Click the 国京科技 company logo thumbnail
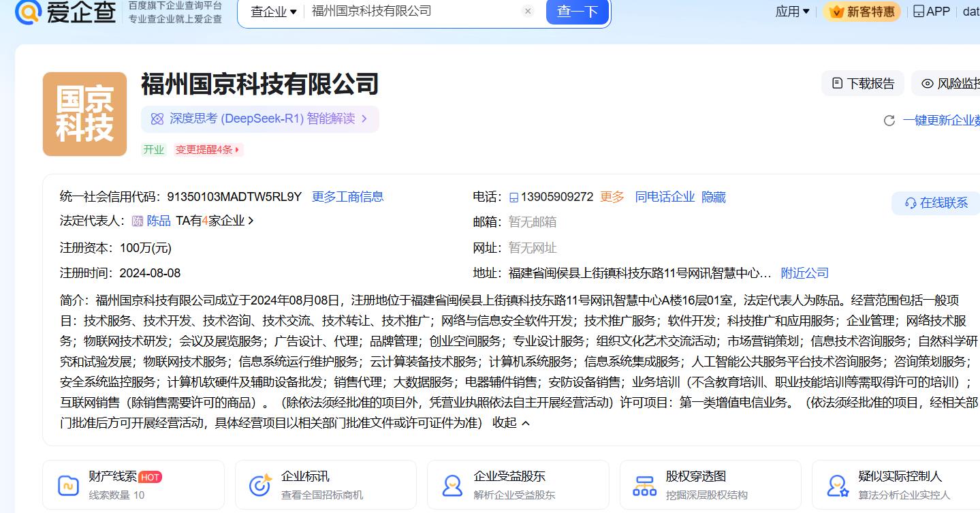This screenshot has height=513, width=980. click(x=84, y=114)
